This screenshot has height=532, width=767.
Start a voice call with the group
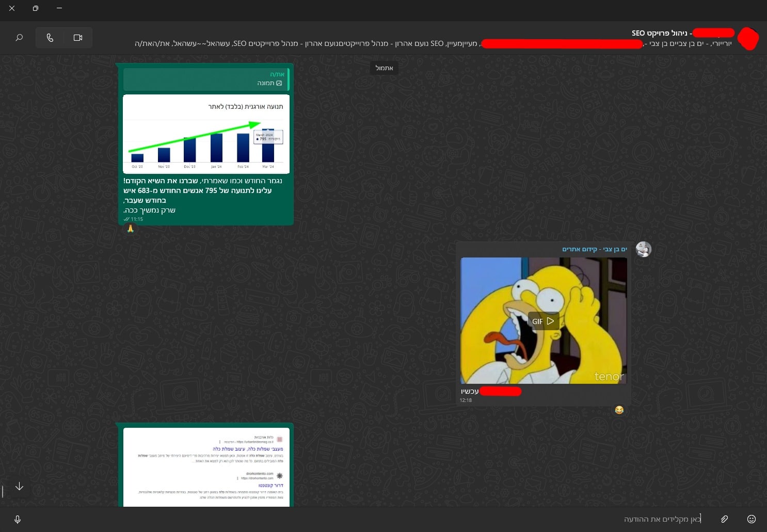pyautogui.click(x=50, y=38)
